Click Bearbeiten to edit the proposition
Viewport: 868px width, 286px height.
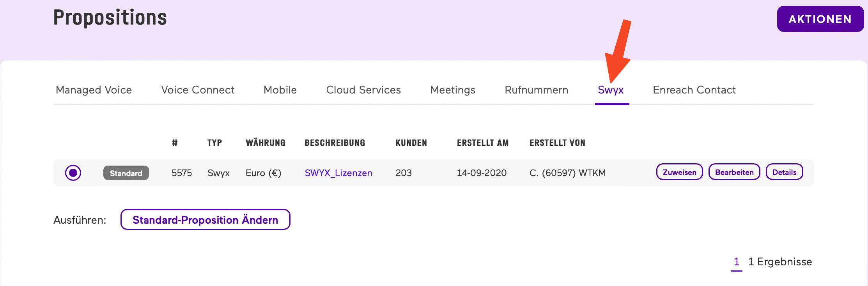pyautogui.click(x=734, y=172)
